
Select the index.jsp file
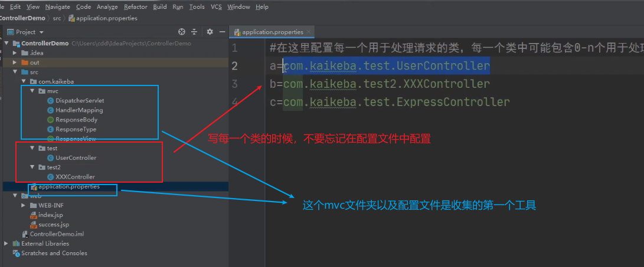51,215
